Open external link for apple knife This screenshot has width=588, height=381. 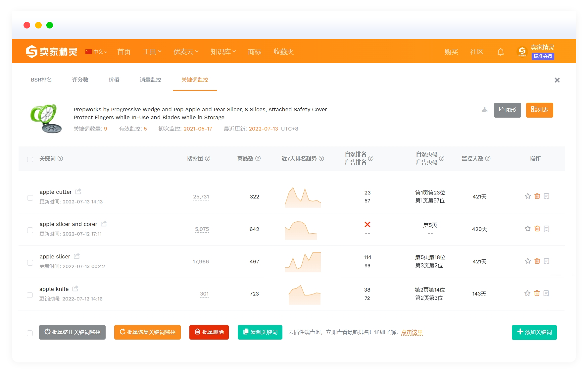(x=75, y=289)
